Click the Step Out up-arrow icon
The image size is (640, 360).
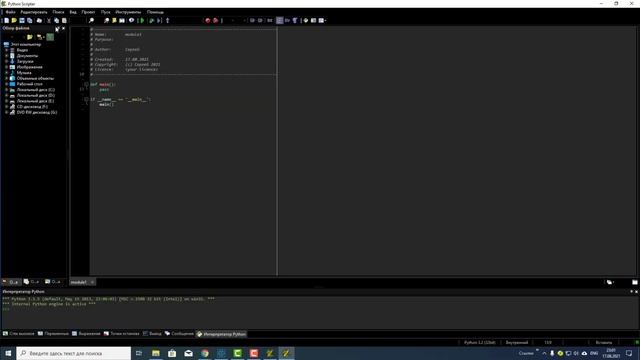coord(167,20)
